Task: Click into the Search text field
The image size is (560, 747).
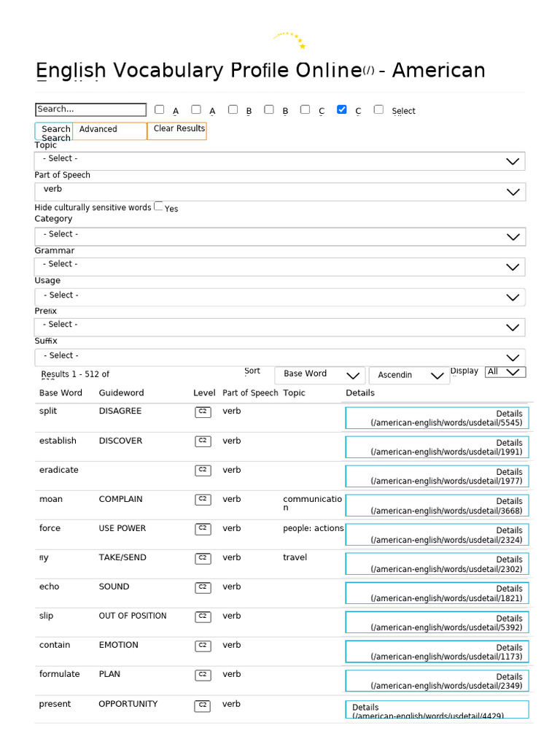Action: 90,109
